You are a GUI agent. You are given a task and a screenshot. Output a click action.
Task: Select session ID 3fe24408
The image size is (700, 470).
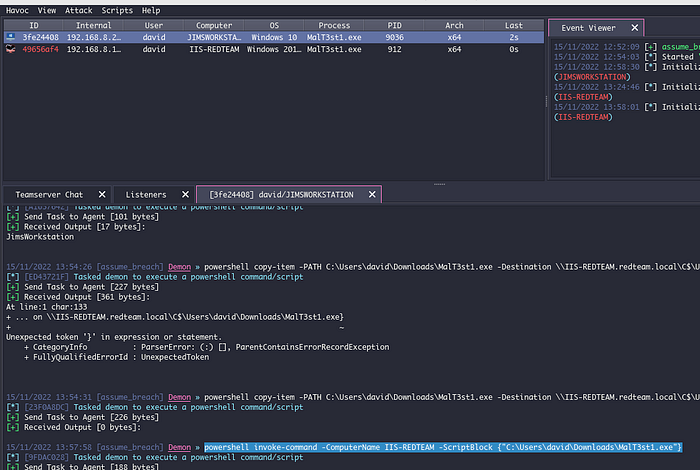tap(41, 37)
